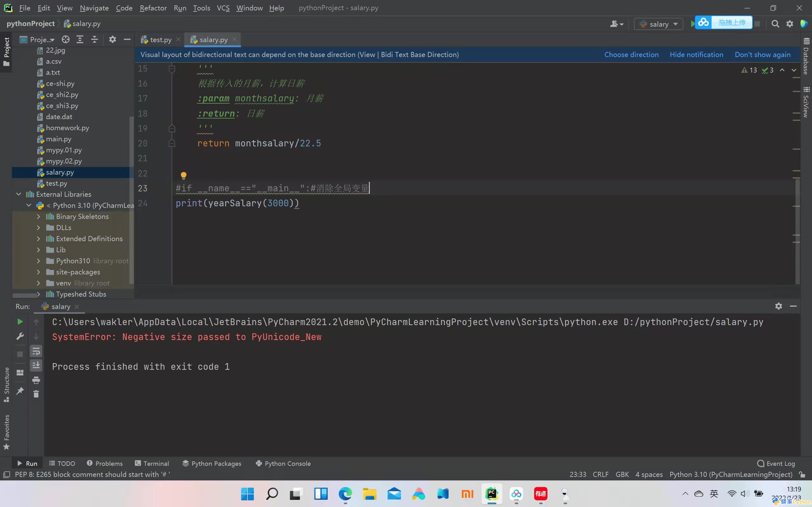Click the Collapse All icon in Project toolbar
This screenshot has width=812, height=507.
click(x=94, y=40)
